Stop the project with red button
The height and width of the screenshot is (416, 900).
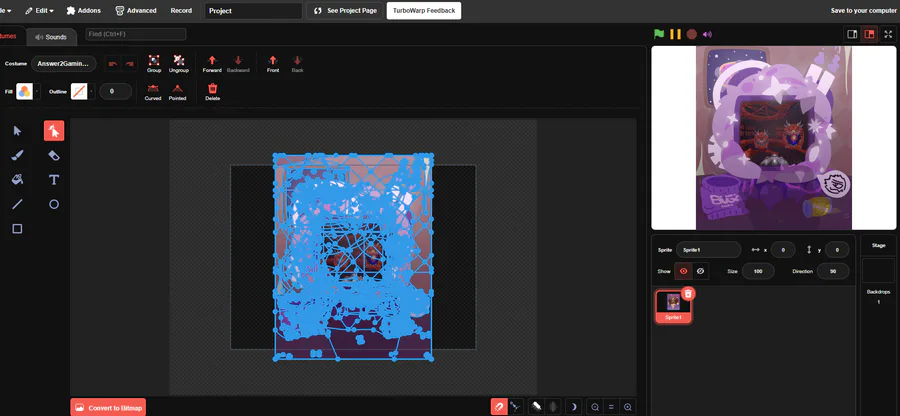[692, 34]
